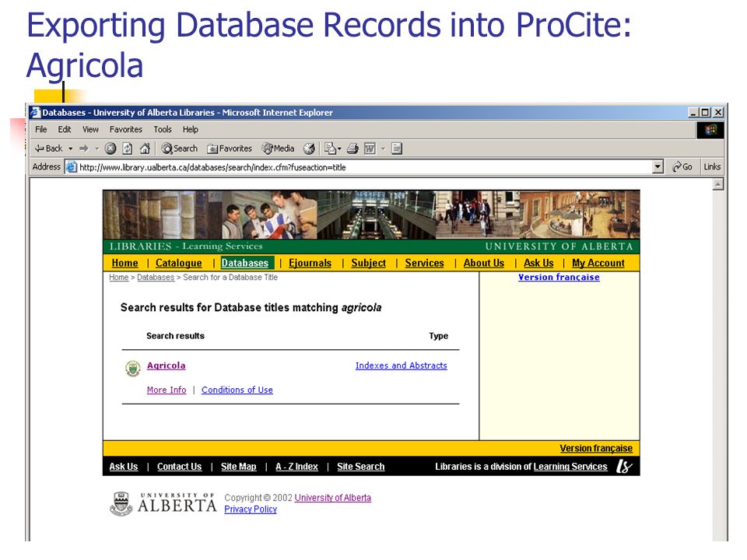
Task: Click the scrollbar up arrow
Action: [718, 184]
